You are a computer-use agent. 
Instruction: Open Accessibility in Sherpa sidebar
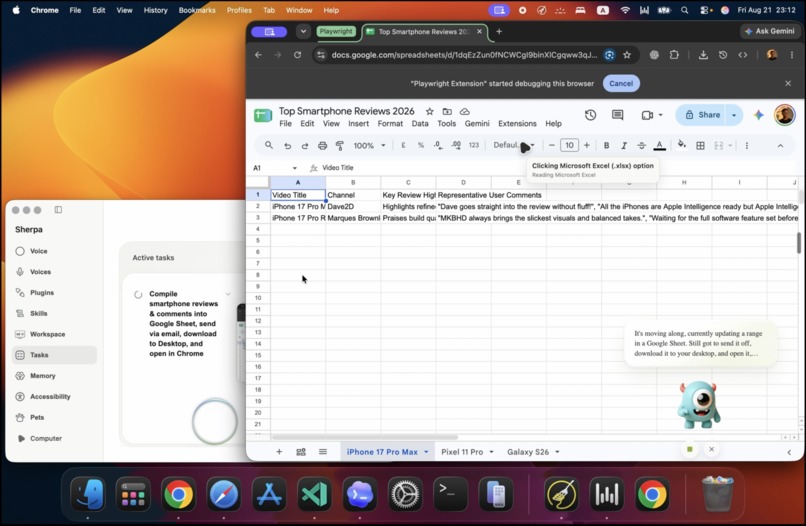[54, 396]
